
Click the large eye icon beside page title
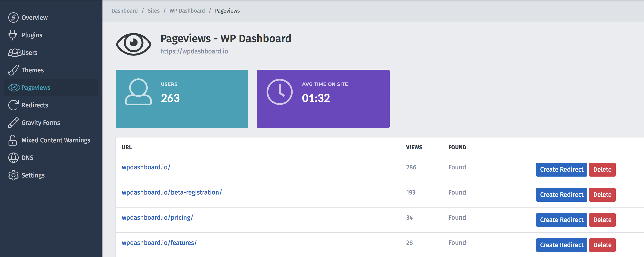(x=133, y=44)
